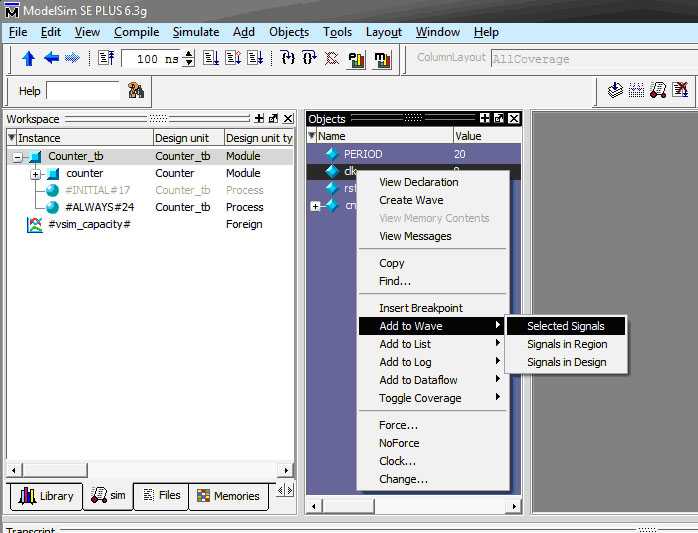Open the Add to Wave submenu arrow
Screen dimensions: 698x533
[x=498, y=325]
